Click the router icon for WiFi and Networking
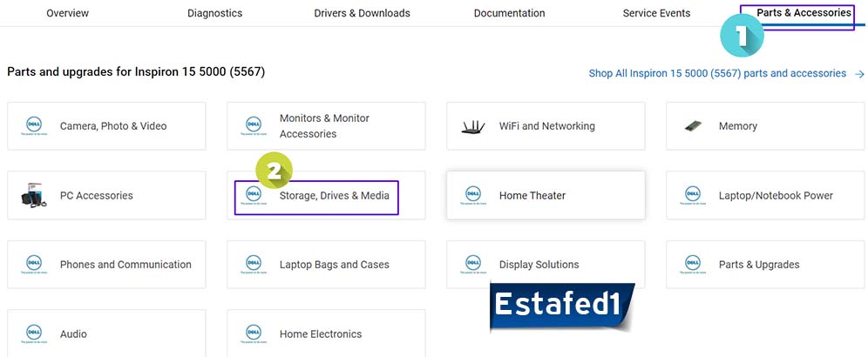The image size is (868, 357). tap(472, 127)
